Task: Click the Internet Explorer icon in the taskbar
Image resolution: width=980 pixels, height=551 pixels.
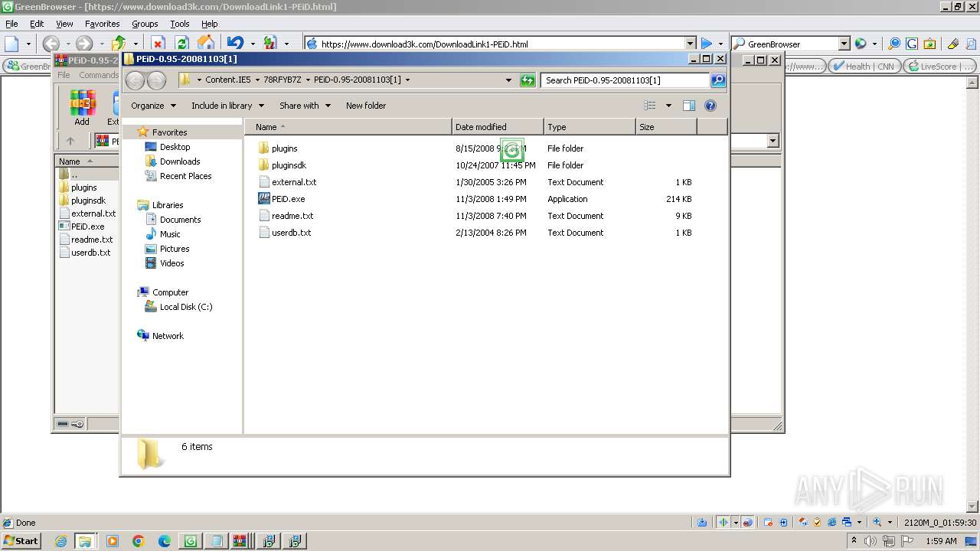Action: tap(60, 541)
